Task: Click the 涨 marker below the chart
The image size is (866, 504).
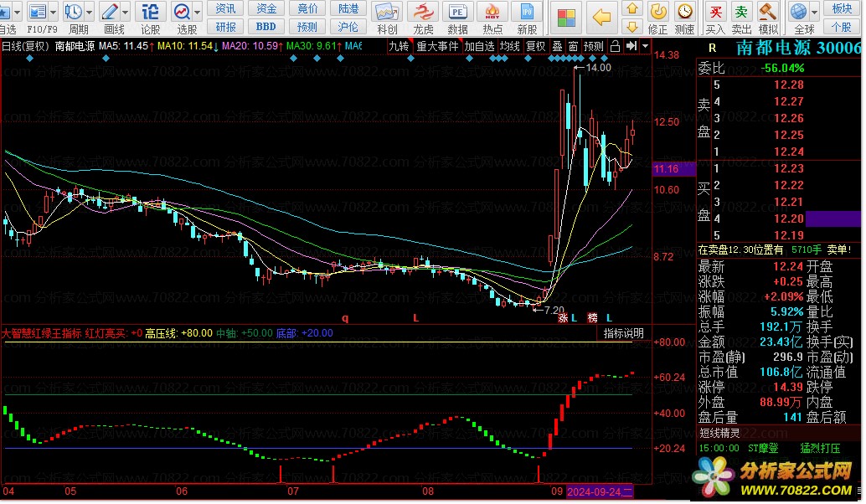Action: point(564,318)
